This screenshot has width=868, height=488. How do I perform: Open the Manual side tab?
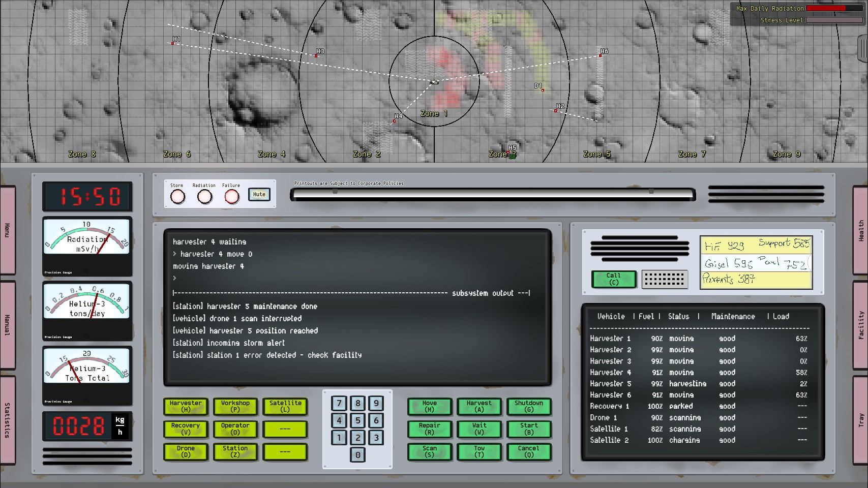[8, 325]
